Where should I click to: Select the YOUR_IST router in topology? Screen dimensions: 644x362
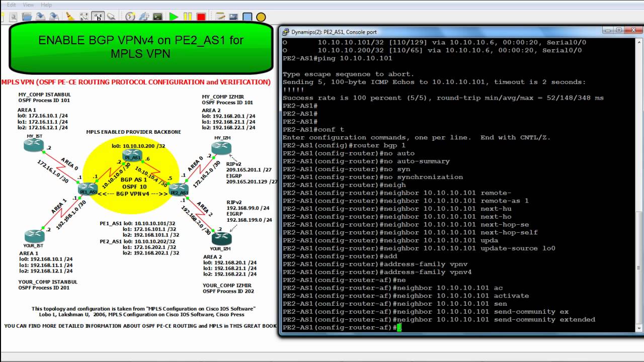click(x=34, y=235)
